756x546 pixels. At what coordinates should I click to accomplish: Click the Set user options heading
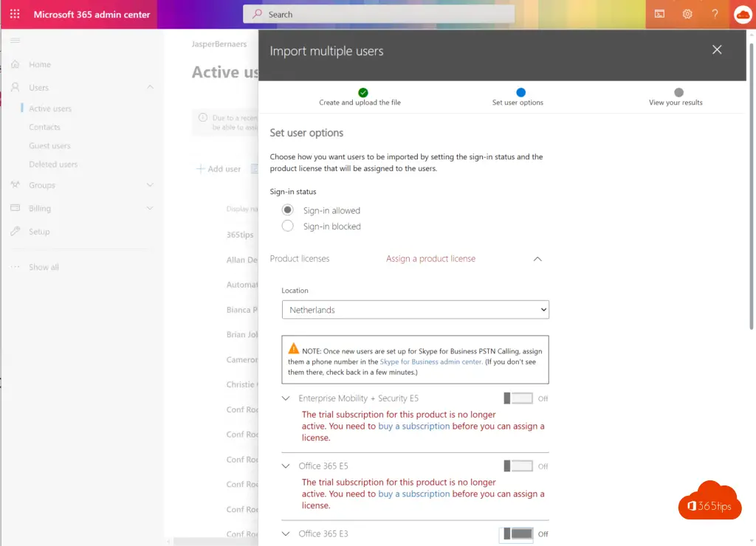point(306,133)
